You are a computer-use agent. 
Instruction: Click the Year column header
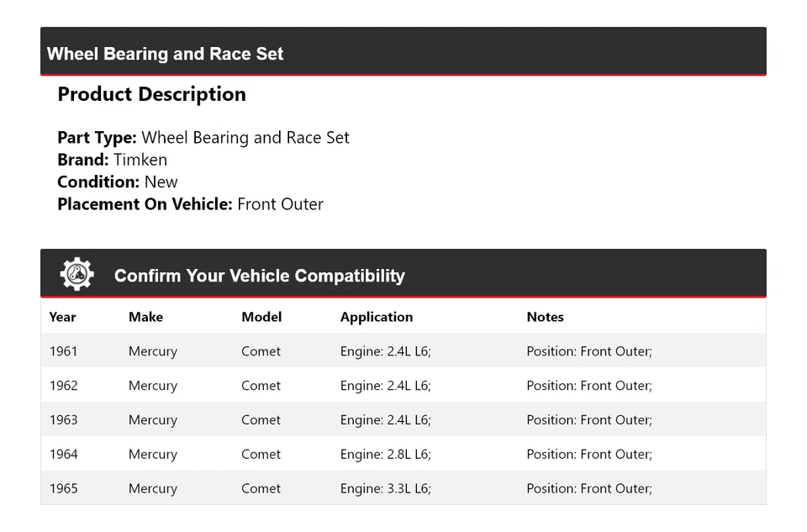pos(62,317)
